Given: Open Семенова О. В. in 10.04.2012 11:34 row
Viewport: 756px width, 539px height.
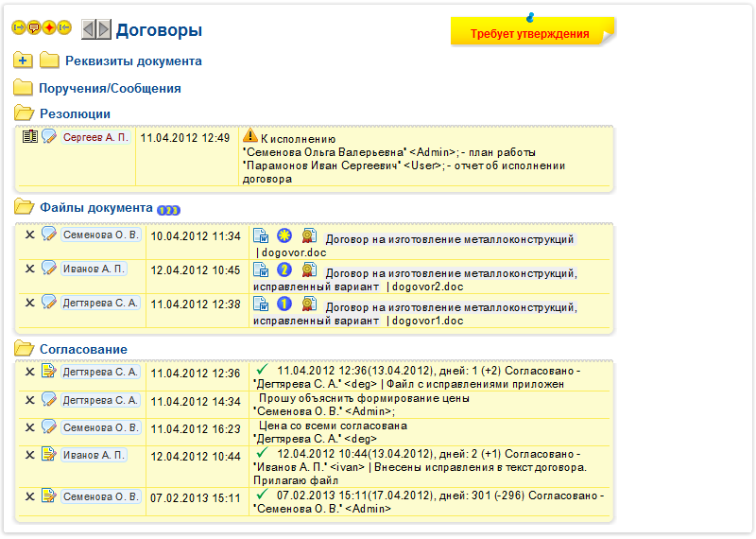Looking at the screenshot, I should (101, 235).
